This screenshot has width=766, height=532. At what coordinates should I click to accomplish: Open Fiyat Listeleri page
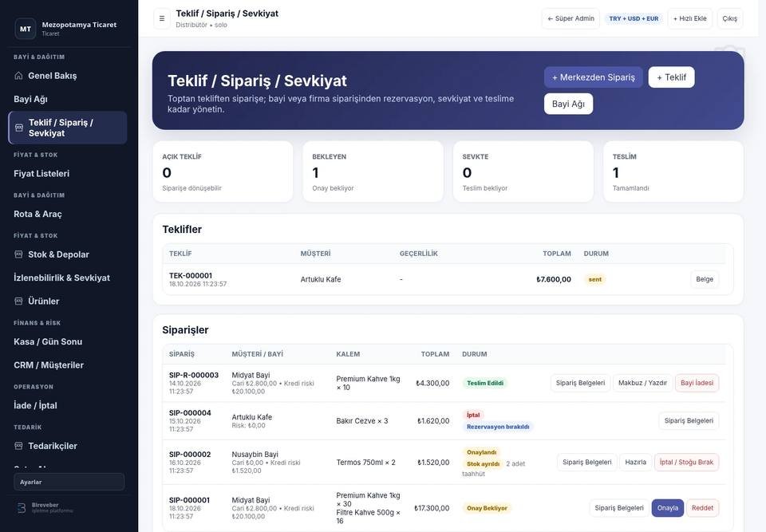[67, 173]
